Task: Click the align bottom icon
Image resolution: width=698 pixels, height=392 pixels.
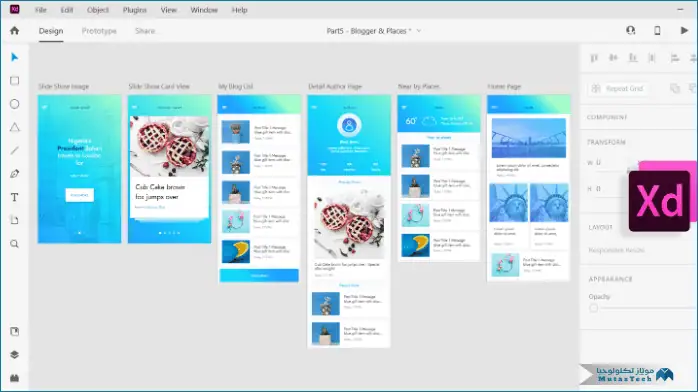Action: coord(633,57)
